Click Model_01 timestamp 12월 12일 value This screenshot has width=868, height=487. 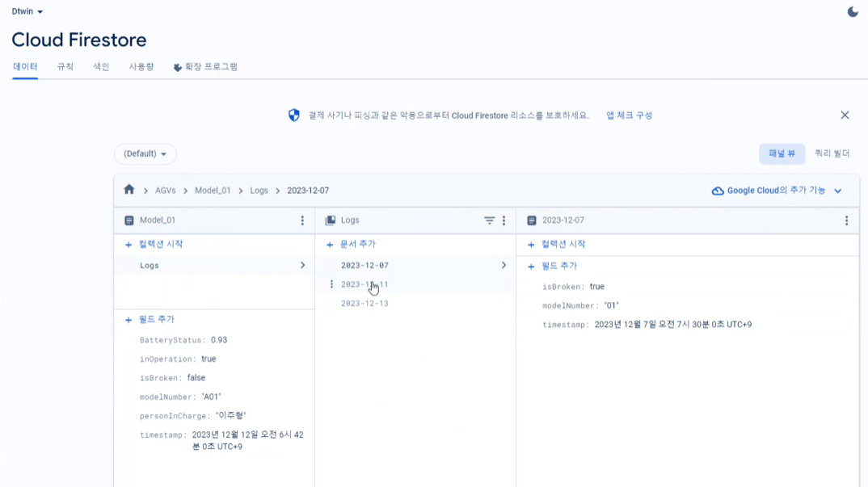pyautogui.click(x=247, y=440)
